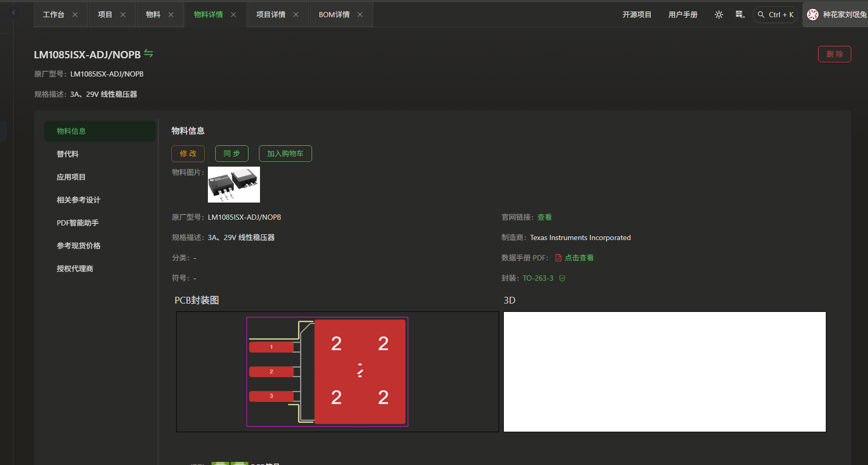Close the BOM详情 tab
The image size is (868, 465).
pos(360,15)
